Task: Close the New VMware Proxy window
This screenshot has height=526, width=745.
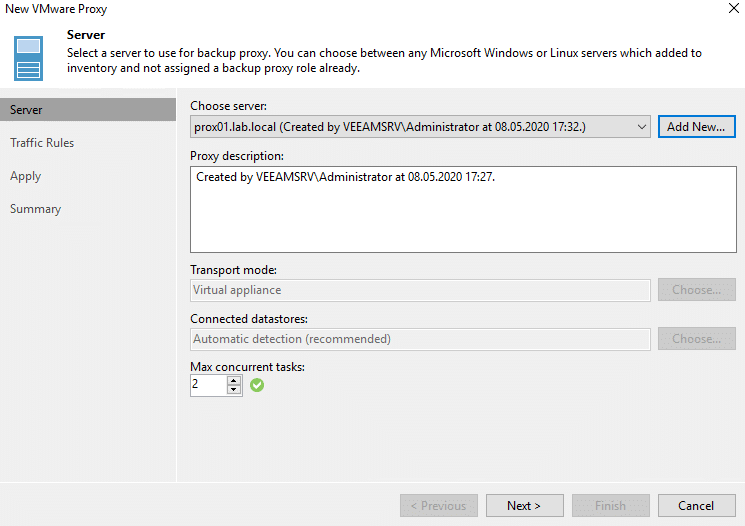Action: click(x=734, y=8)
